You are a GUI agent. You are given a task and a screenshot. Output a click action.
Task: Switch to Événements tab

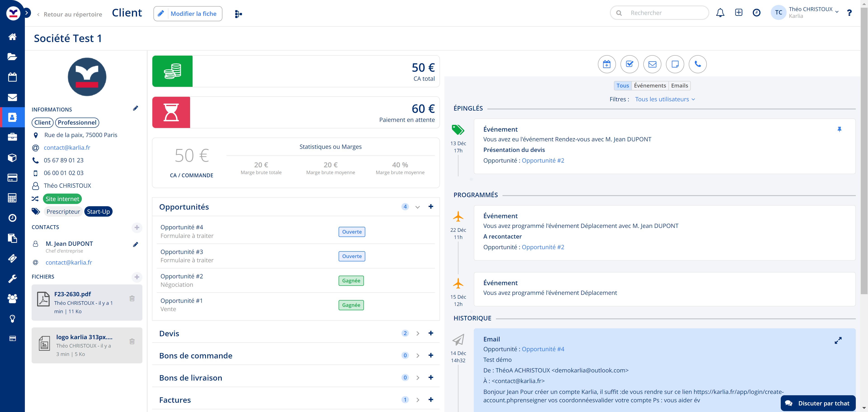[x=650, y=86]
